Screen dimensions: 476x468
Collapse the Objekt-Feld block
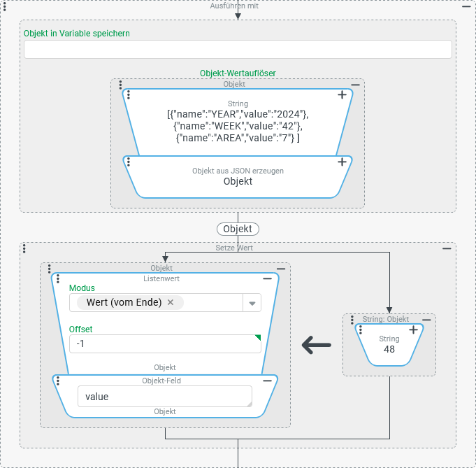(x=267, y=381)
